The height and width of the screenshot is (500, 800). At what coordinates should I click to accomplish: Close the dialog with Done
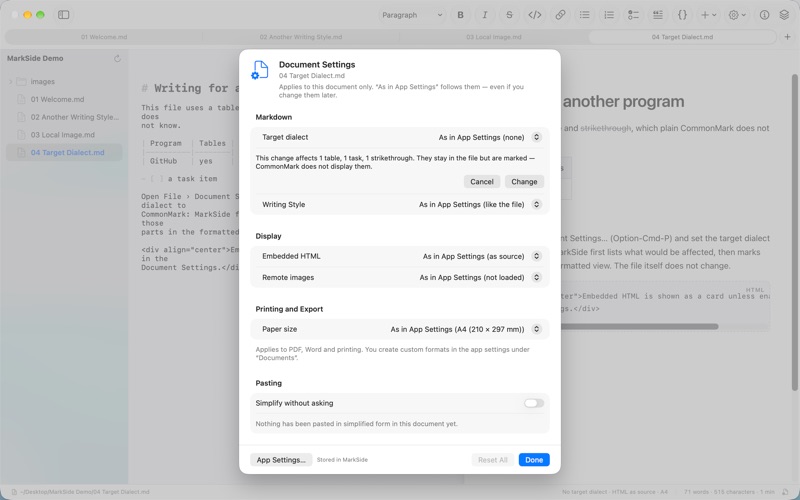pyautogui.click(x=534, y=460)
